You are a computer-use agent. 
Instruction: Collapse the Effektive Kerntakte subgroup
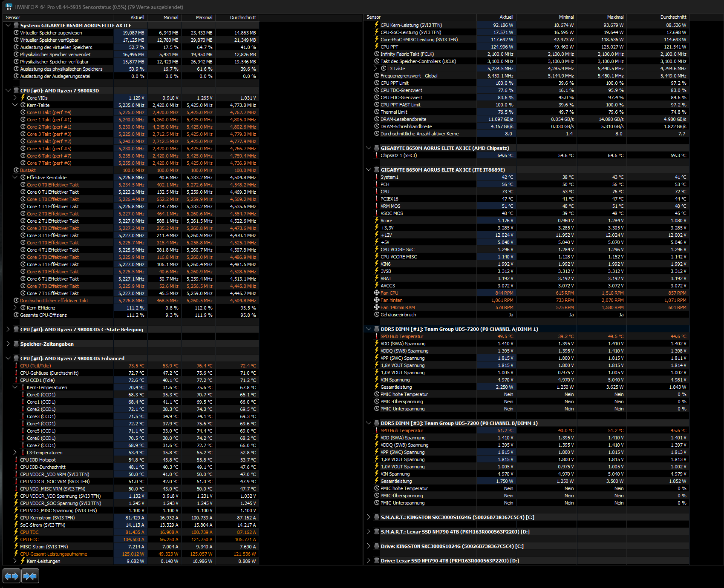tap(15, 178)
